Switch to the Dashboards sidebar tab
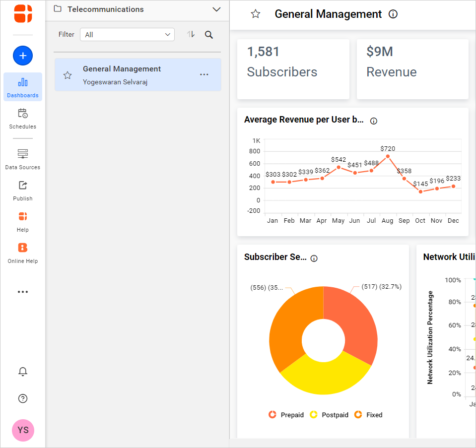Screen dimensions: 476x448 23,87
